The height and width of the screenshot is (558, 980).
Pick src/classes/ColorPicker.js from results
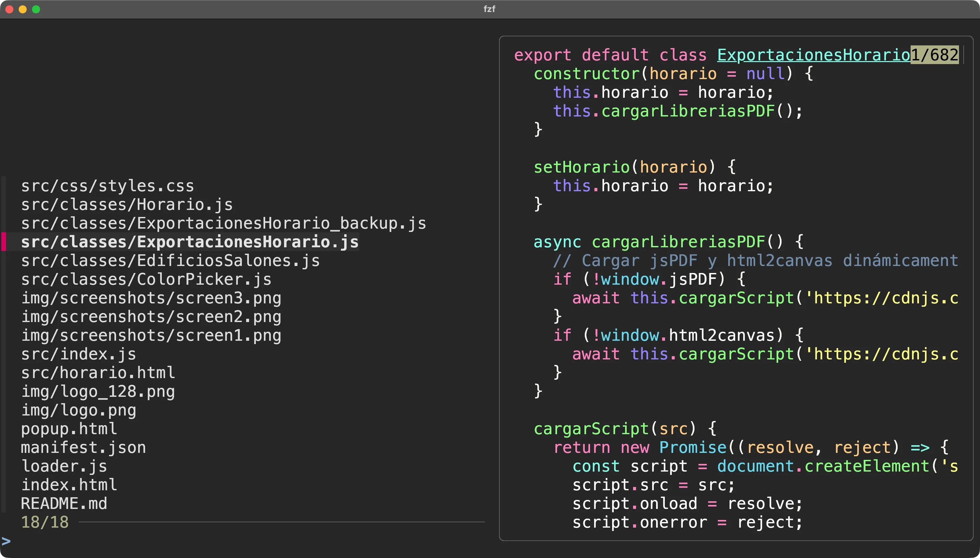tap(146, 279)
